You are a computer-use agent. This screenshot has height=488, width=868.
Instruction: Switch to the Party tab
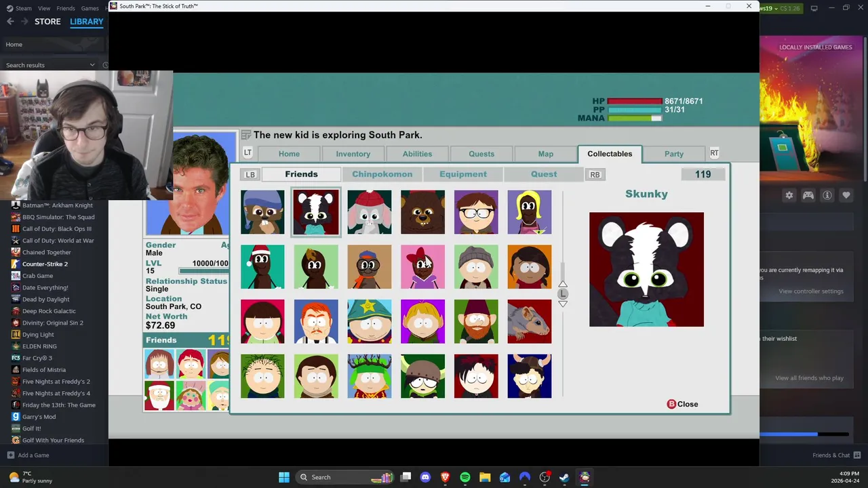pyautogui.click(x=674, y=154)
